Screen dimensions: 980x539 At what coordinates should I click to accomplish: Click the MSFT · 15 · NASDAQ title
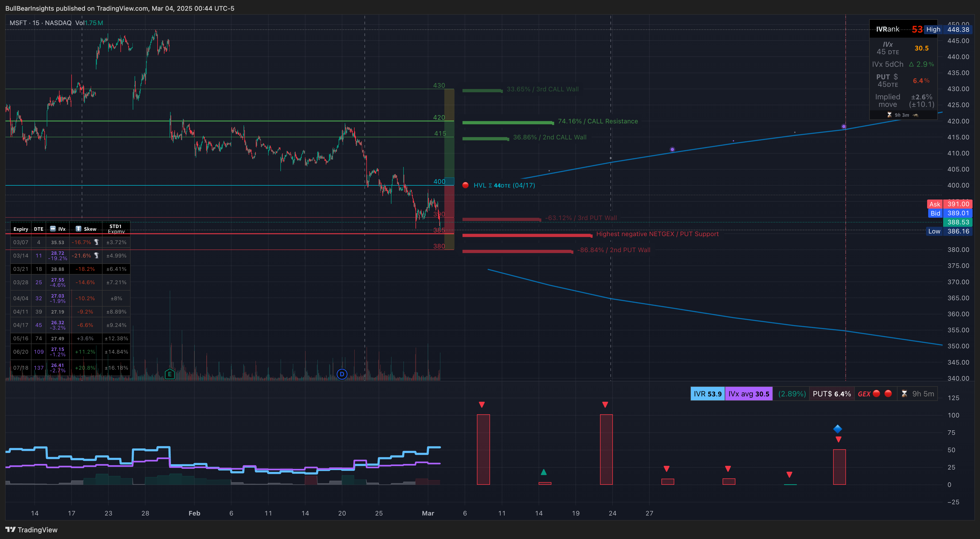click(40, 23)
